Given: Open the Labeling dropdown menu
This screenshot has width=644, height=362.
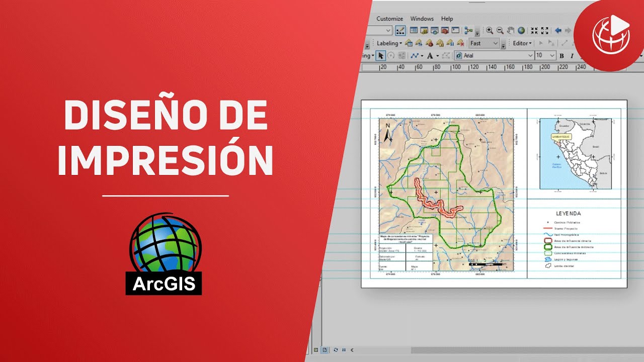Looking at the screenshot, I should 389,43.
